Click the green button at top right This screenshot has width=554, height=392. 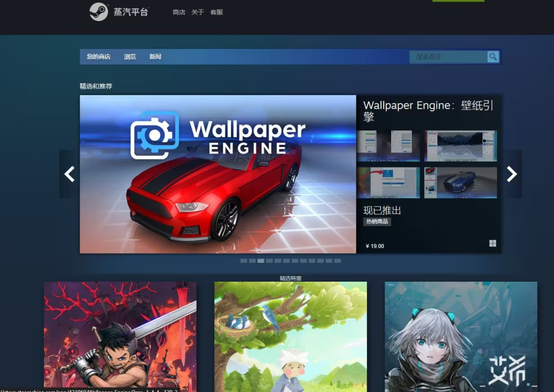click(x=458, y=1)
